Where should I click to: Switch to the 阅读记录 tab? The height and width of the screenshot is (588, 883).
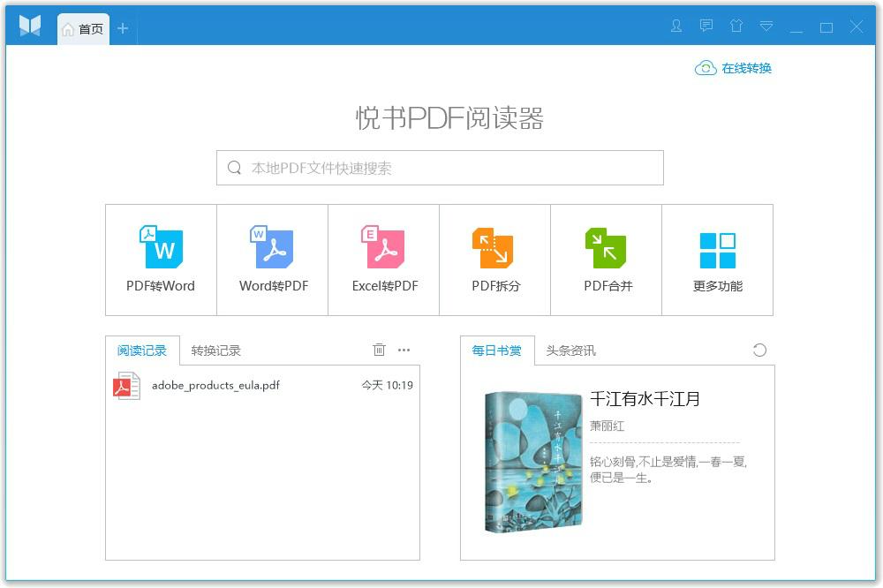[x=142, y=350]
